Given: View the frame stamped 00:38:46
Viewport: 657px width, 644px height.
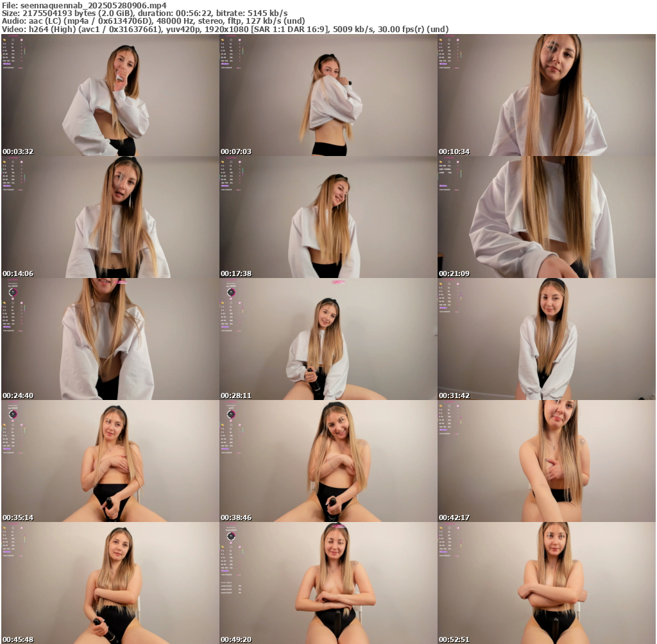Looking at the screenshot, I should tap(328, 461).
